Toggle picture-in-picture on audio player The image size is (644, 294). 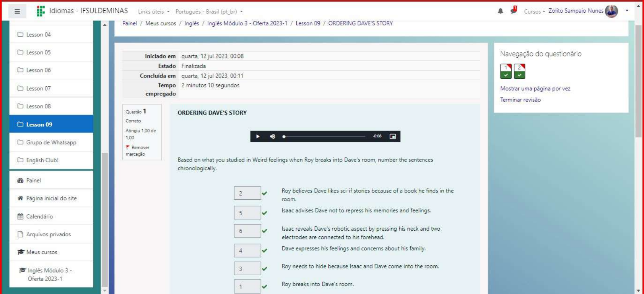392,136
